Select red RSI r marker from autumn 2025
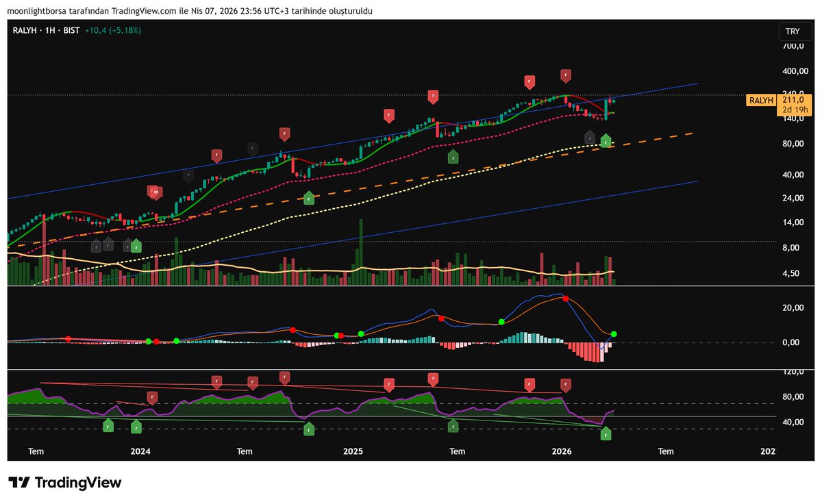The image size is (822, 504). click(530, 384)
